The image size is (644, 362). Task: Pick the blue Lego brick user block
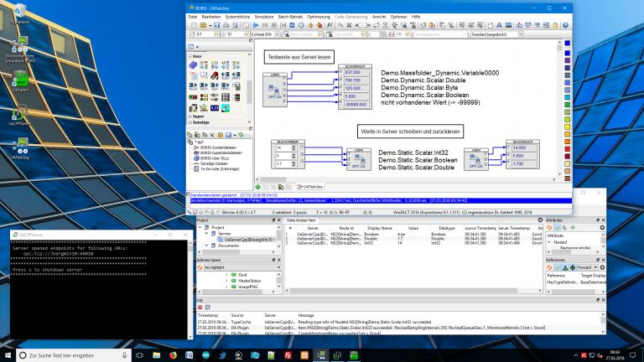pyautogui.click(x=193, y=65)
